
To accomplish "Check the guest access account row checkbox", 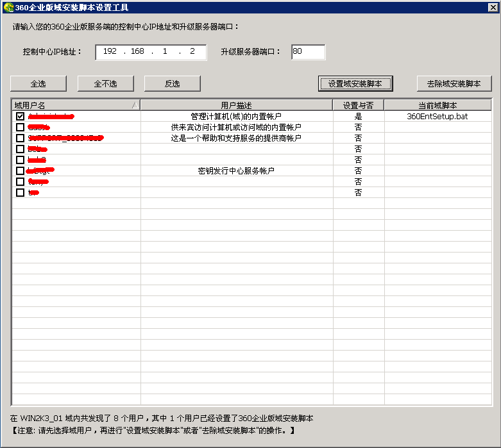I will pos(21,128).
